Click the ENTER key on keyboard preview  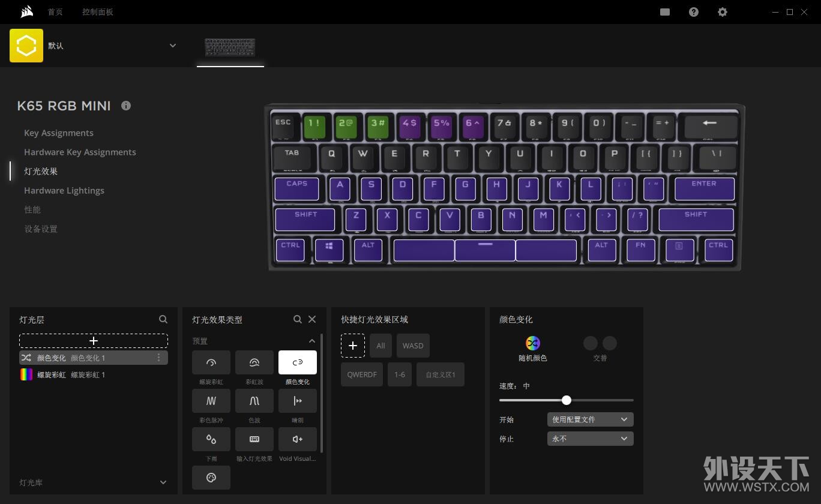(704, 188)
